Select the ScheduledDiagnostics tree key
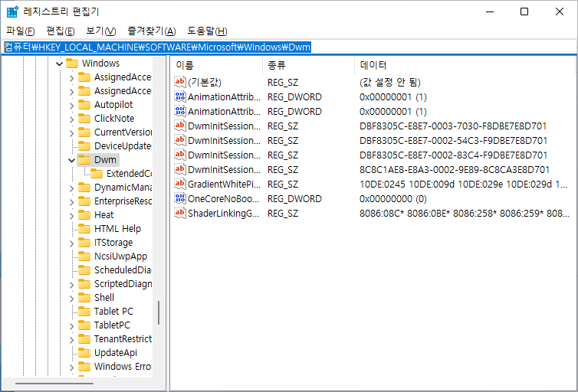Image resolution: width=578 pixels, height=392 pixels. click(x=123, y=270)
